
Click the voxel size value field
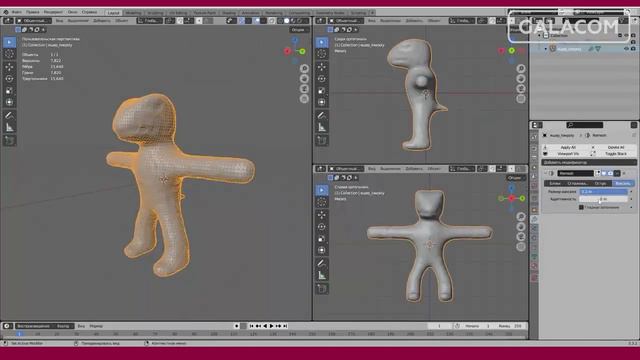point(603,191)
